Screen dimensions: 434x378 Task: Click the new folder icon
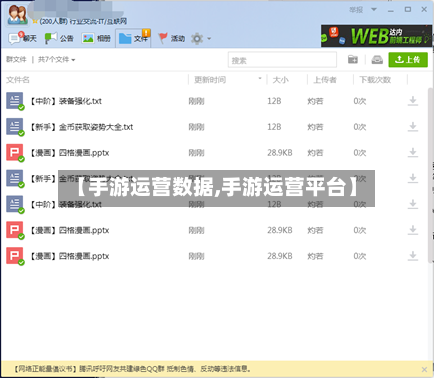click(x=353, y=60)
